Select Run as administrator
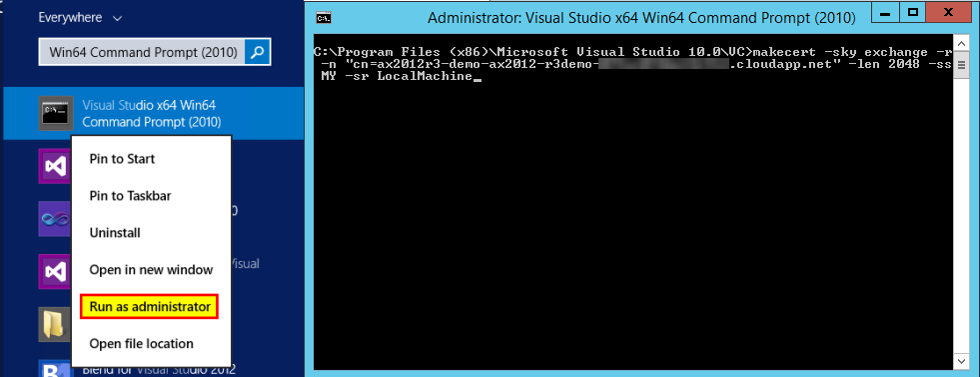The image size is (980, 377). point(150,307)
